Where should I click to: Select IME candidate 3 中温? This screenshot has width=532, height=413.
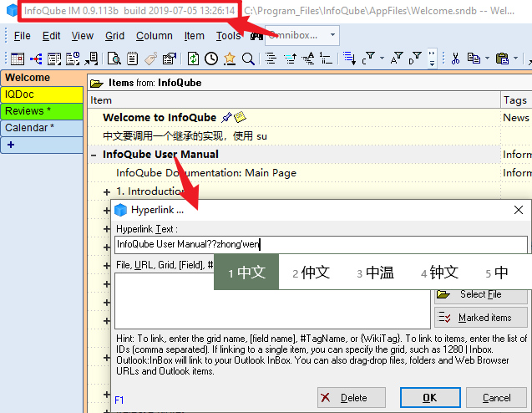click(x=375, y=273)
